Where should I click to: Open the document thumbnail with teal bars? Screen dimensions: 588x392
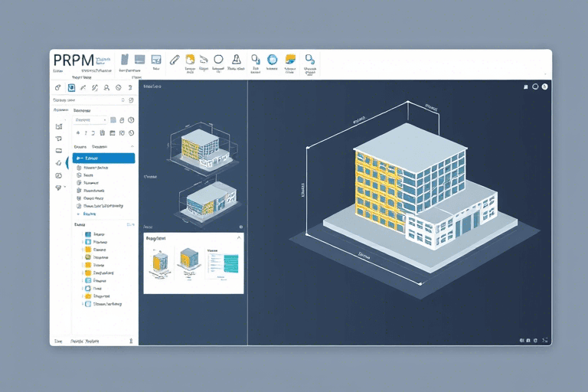click(x=223, y=262)
